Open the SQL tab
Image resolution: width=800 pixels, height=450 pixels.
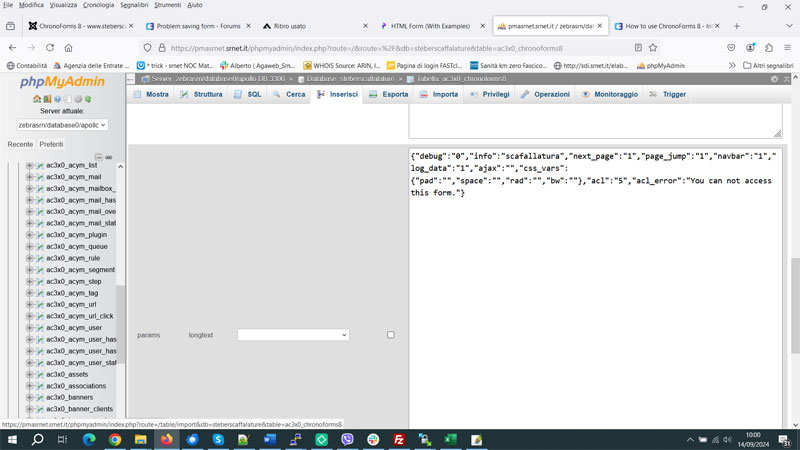point(247,94)
